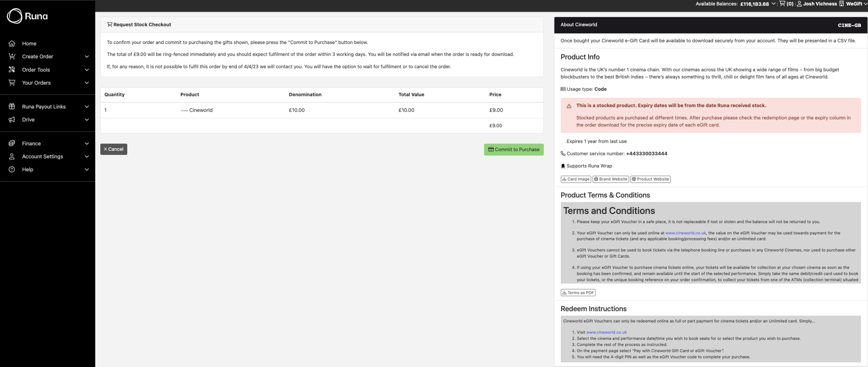The height and width of the screenshot is (367, 868).
Task: Click the Price column header
Action: [495, 94]
